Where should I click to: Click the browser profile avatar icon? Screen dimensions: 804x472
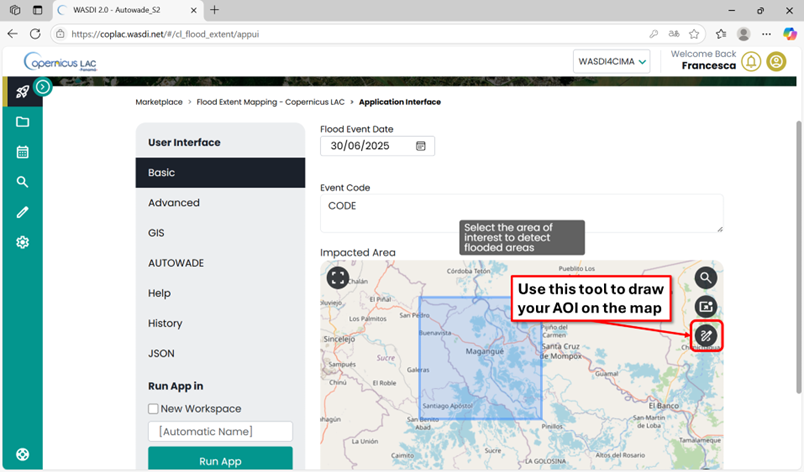(x=743, y=34)
